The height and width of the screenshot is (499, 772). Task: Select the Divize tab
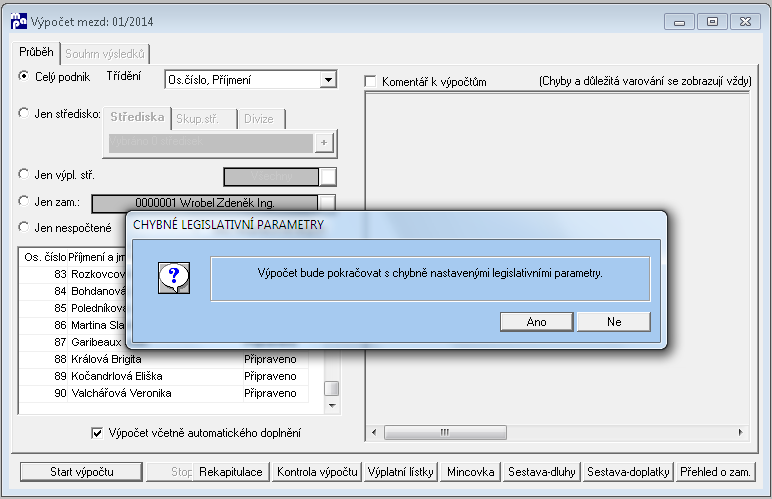(x=261, y=119)
